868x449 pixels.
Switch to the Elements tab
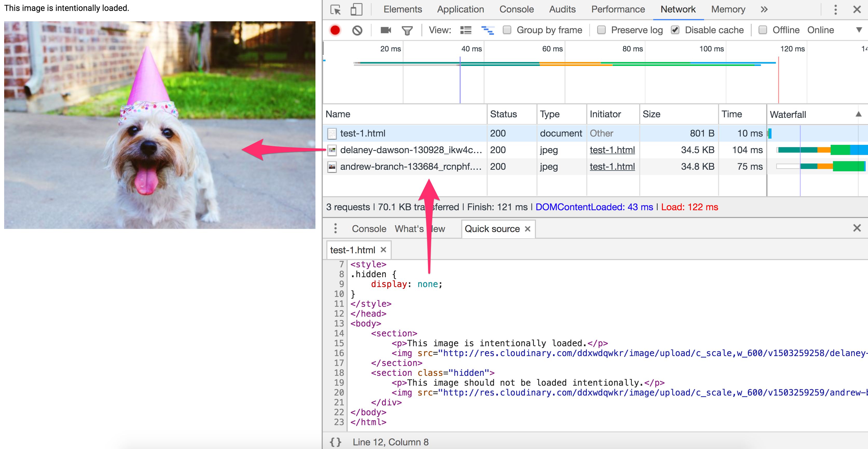pyautogui.click(x=402, y=9)
